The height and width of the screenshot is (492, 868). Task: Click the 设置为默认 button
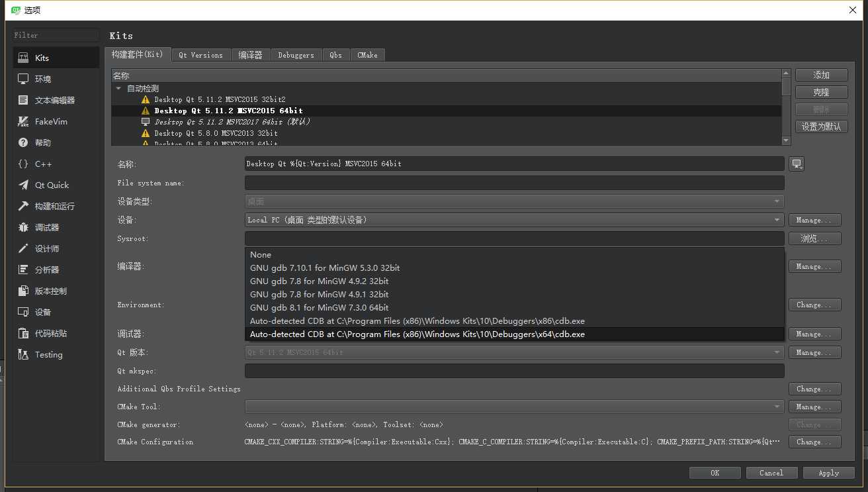coord(821,126)
